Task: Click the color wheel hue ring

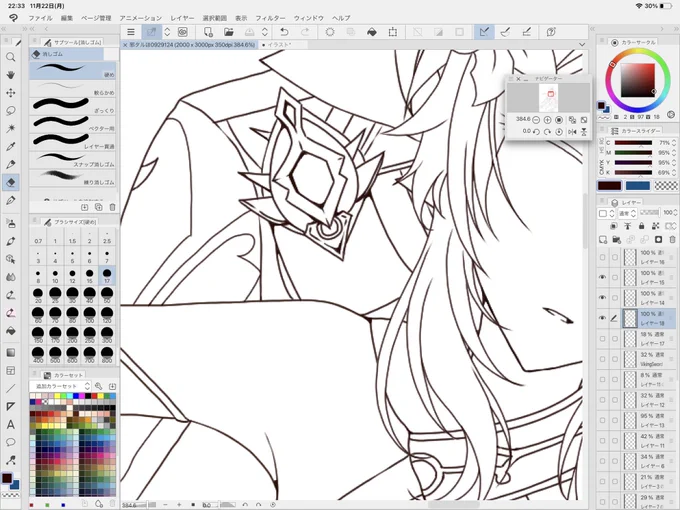Action: pyautogui.click(x=638, y=52)
